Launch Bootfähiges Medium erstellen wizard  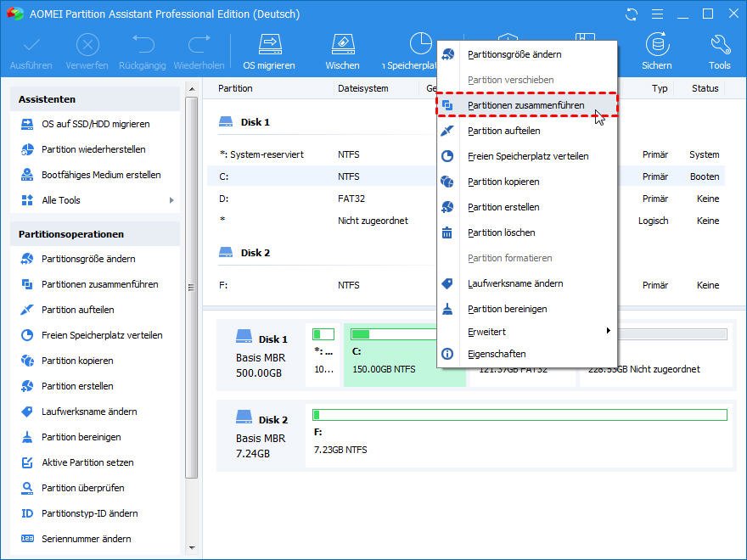pyautogui.click(x=101, y=175)
